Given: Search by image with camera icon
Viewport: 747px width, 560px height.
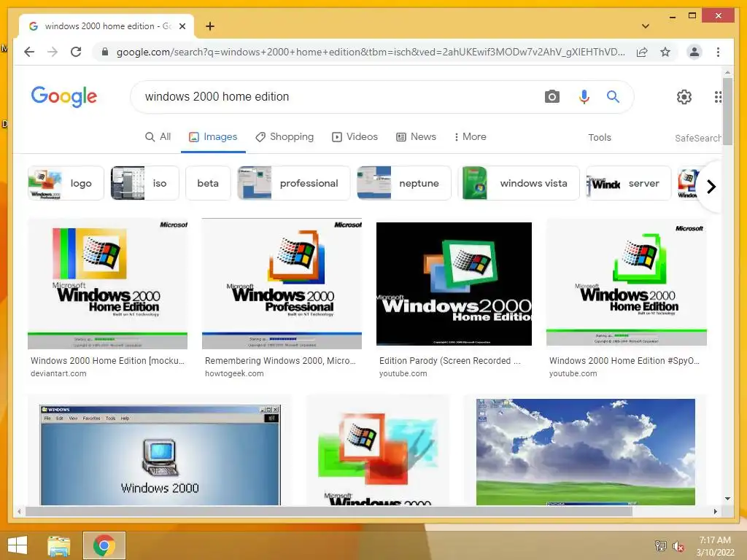Looking at the screenshot, I should (551, 97).
